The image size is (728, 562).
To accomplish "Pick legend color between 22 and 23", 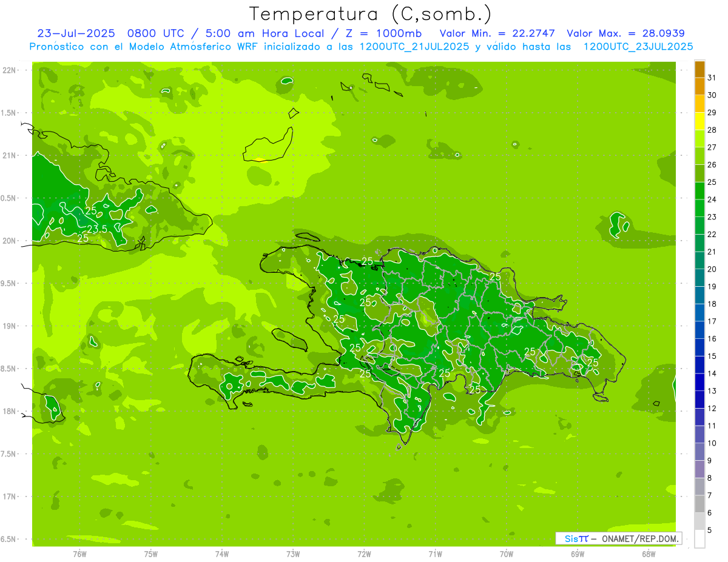I will (699, 226).
